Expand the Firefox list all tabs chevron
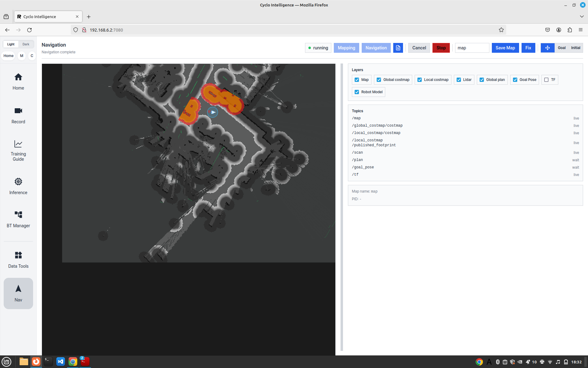This screenshot has height=368, width=588. [582, 17]
